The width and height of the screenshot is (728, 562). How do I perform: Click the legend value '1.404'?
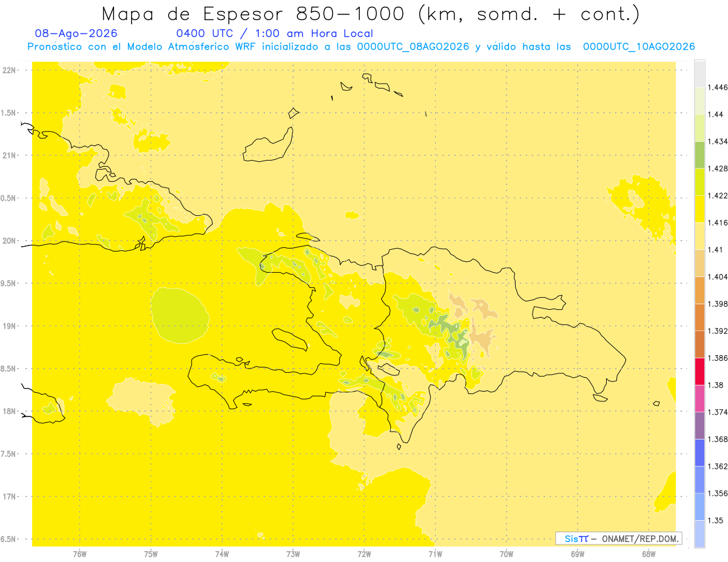click(718, 276)
